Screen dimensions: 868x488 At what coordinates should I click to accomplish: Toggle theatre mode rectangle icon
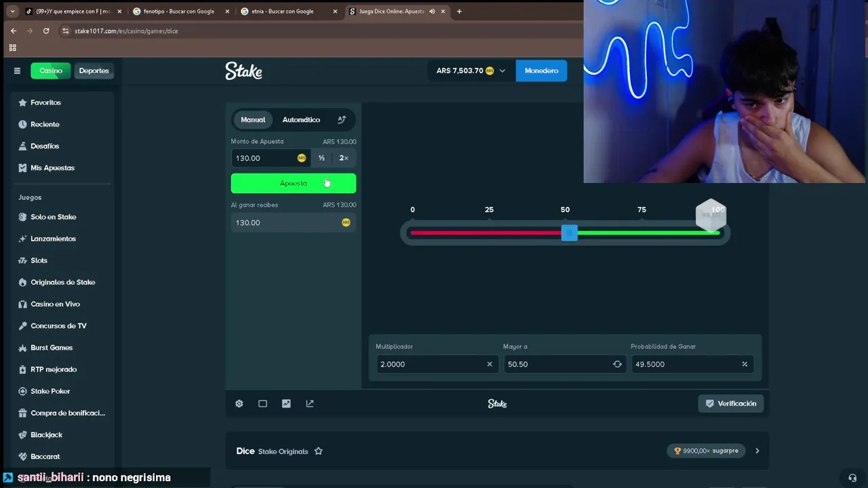click(262, 403)
